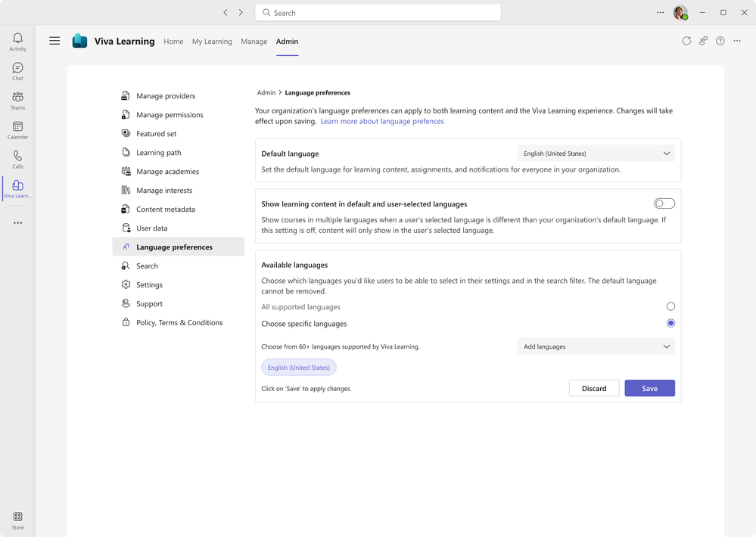Open the Store app icon

pos(18,520)
